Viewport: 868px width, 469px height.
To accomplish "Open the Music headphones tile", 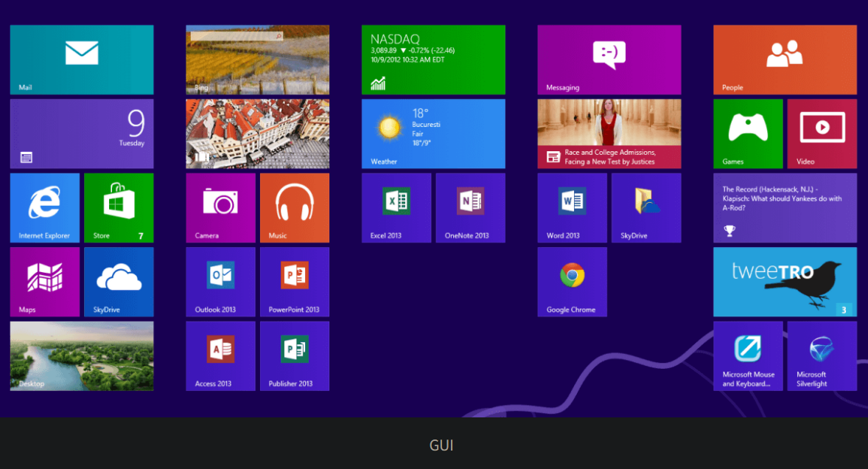I will 295,208.
